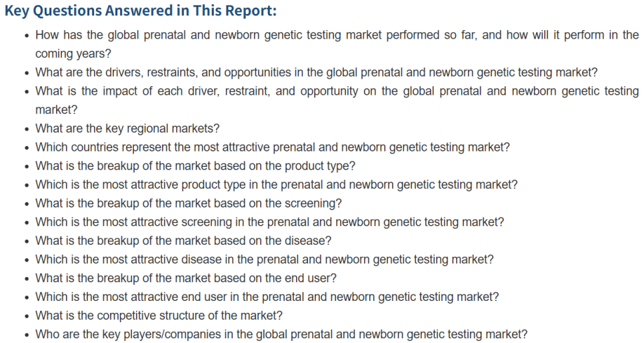Click the 'Key Questions Answered in This Report' heading
This screenshot has height=343, width=644.
(141, 11)
